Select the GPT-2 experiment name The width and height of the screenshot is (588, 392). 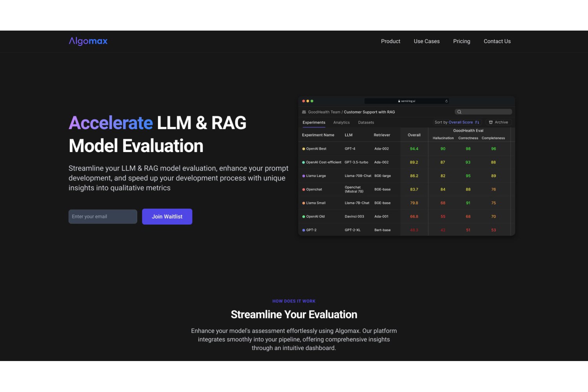(311, 230)
